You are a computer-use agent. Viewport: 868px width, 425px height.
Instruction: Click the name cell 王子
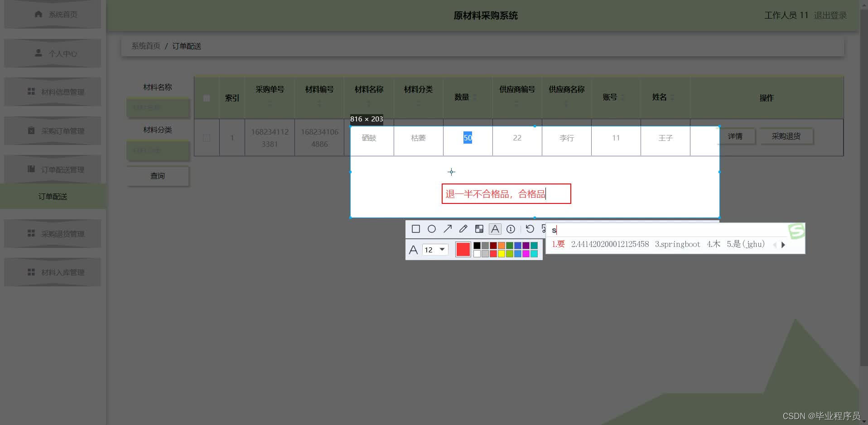pos(665,138)
